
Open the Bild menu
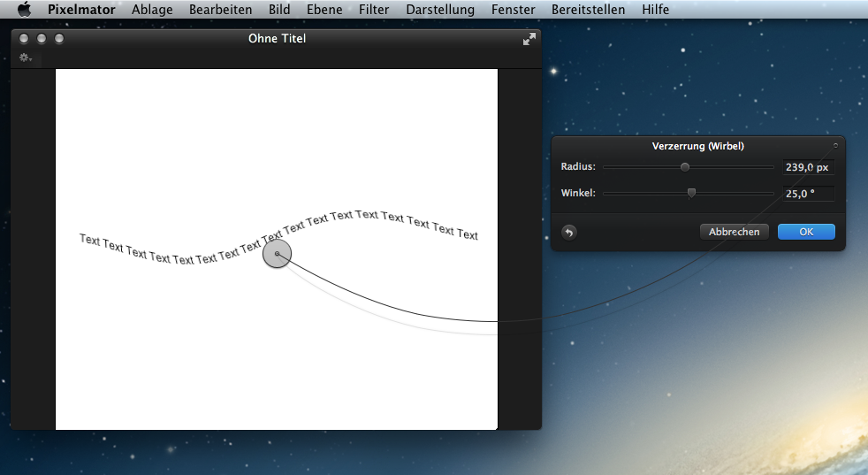point(279,10)
